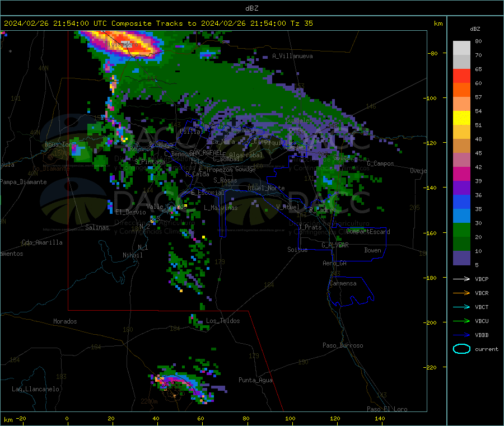Viewport: 504px width, 426px height.
Task: Click the 'V_Atuel' map label
Action: click(x=288, y=207)
